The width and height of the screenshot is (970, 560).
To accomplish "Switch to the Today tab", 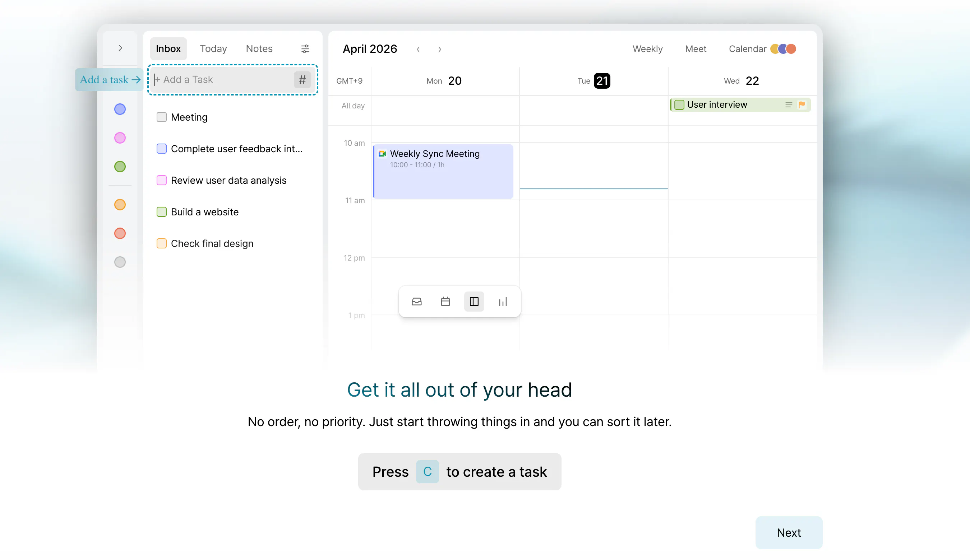I will tap(213, 49).
